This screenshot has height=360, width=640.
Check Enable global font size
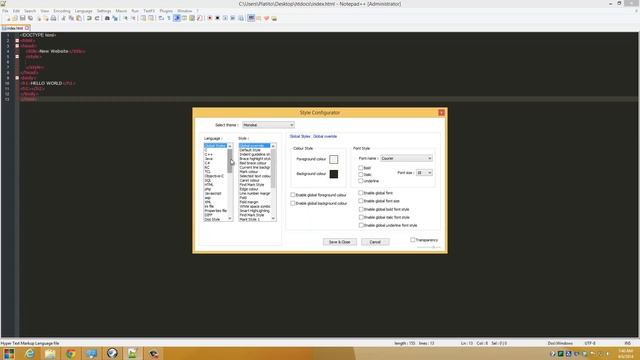pos(361,201)
